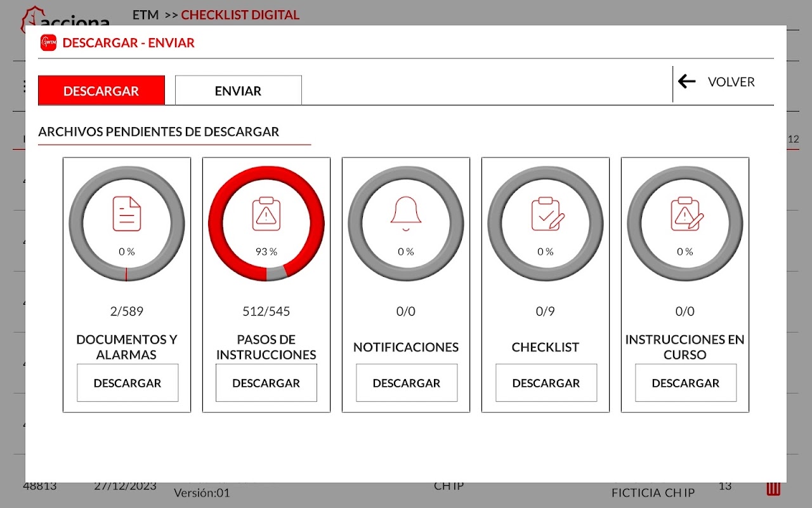Click the warning clipboard icon in Pasos de Instrucciones
The image size is (812, 508).
(x=266, y=214)
